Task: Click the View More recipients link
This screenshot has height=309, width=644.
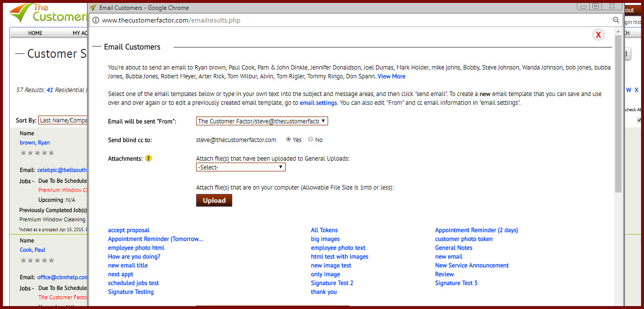Action: (391, 76)
